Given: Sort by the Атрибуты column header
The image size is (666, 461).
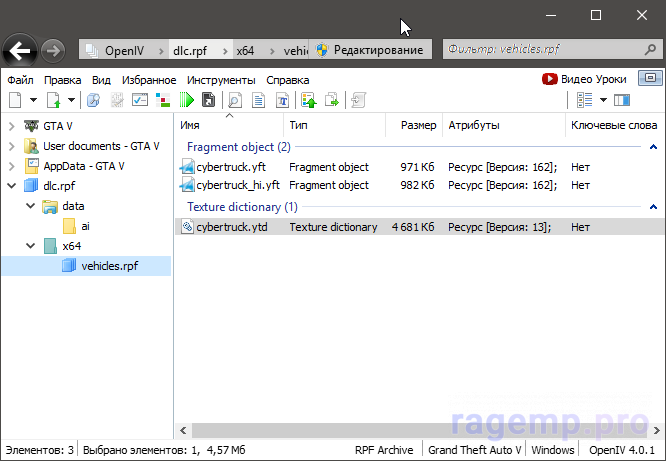Looking at the screenshot, I should point(504,125).
